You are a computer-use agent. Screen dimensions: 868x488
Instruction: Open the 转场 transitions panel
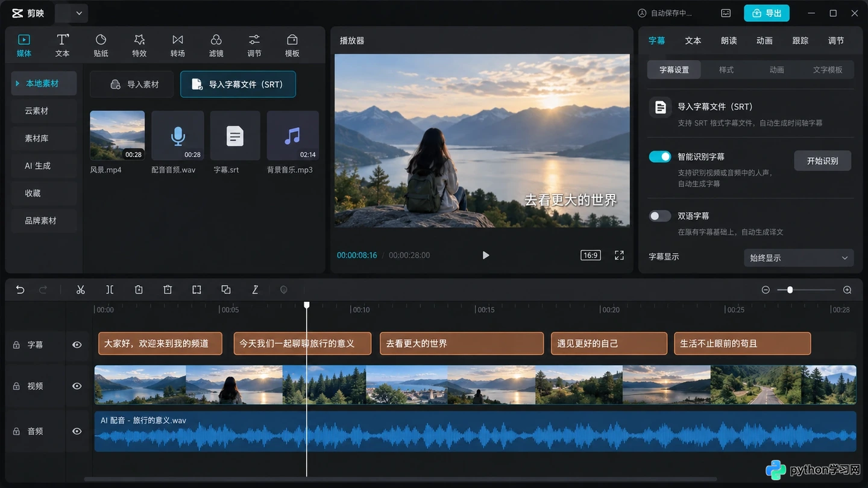(177, 45)
